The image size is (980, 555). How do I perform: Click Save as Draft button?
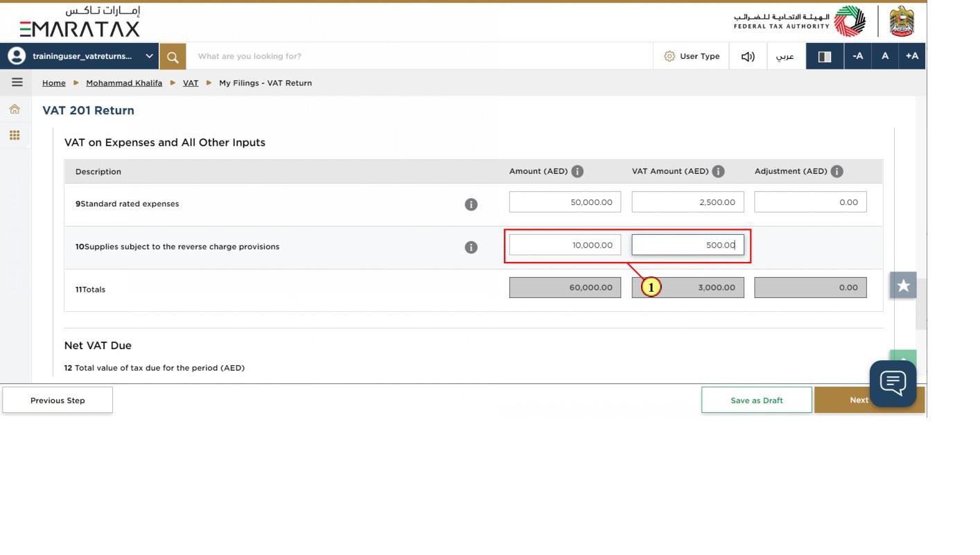pos(757,400)
